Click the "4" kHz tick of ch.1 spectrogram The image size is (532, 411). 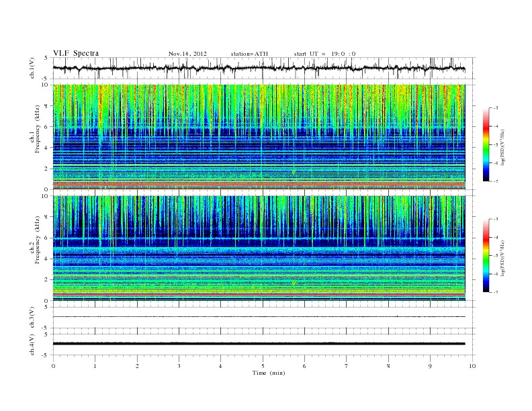tap(46, 148)
